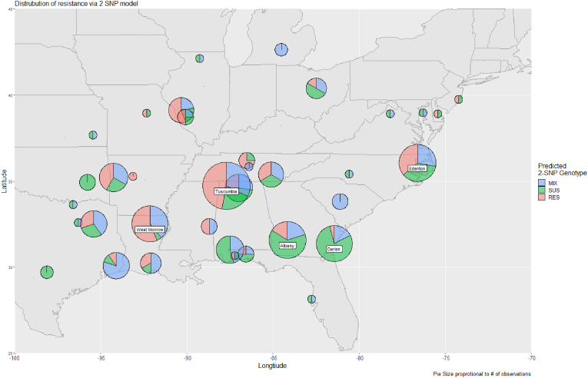Click the 'Pie Size proprotional' caption
This screenshot has width=588, height=378.
point(482,374)
